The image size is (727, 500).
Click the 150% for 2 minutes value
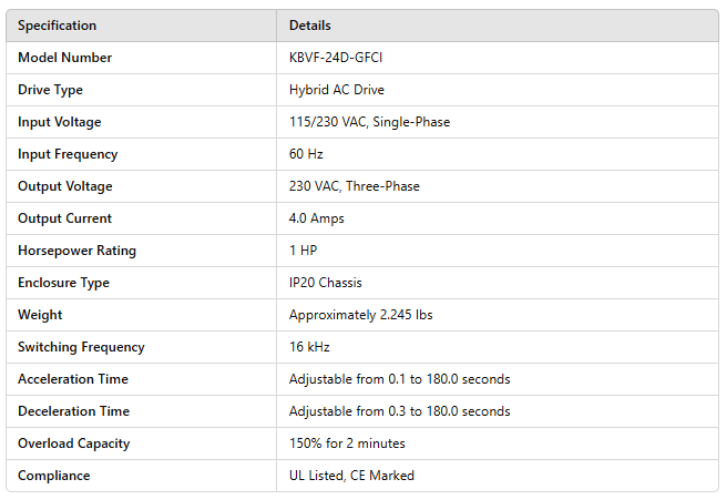(x=347, y=443)
